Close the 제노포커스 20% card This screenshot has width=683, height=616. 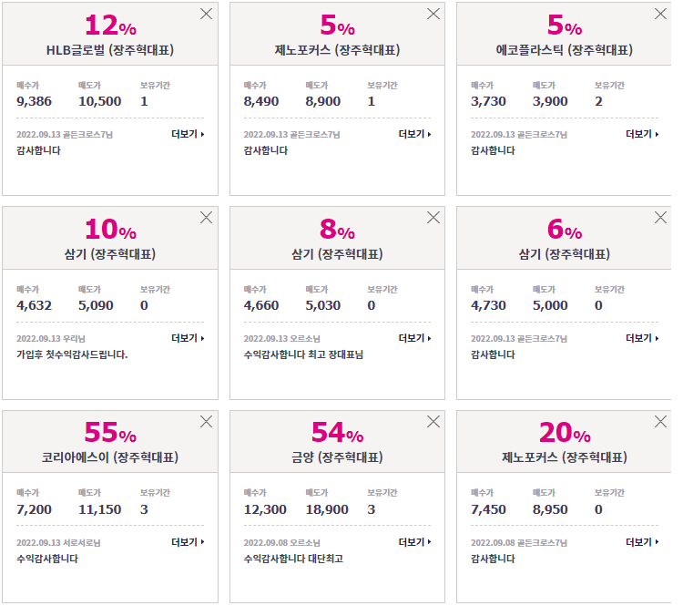(660, 422)
